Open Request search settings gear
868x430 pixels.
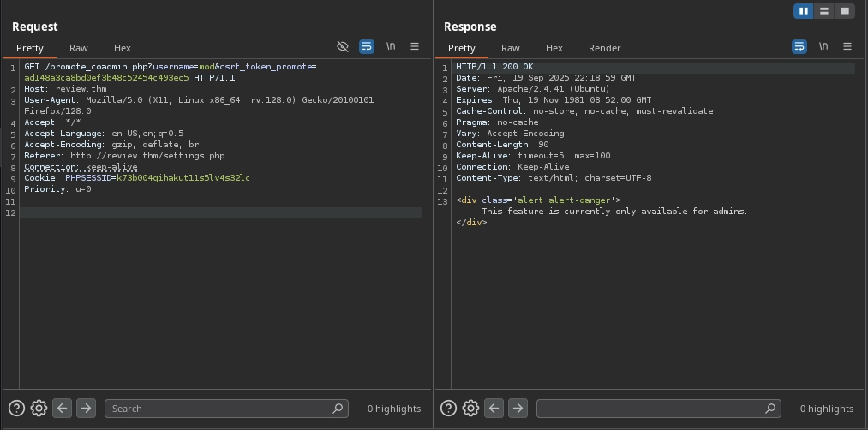tap(39, 409)
